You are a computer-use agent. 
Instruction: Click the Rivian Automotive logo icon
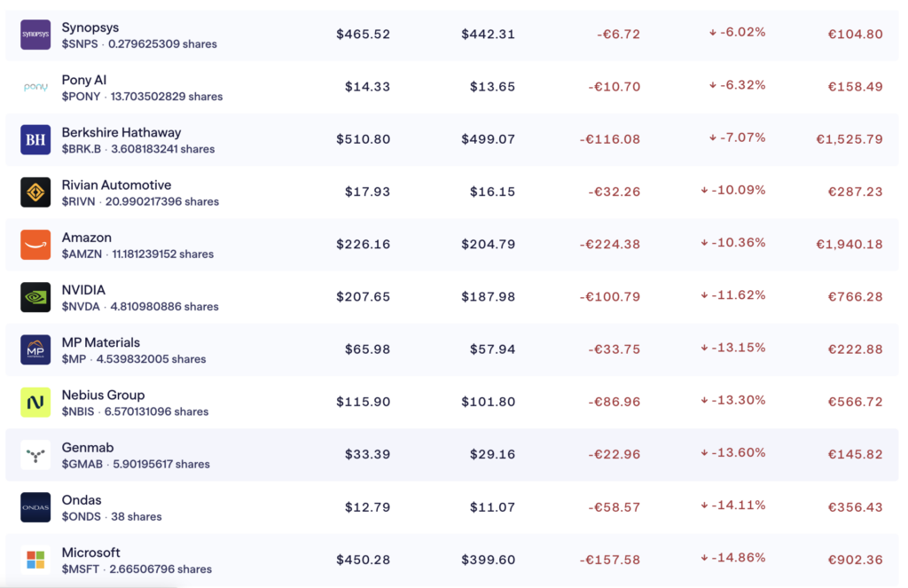point(35,192)
